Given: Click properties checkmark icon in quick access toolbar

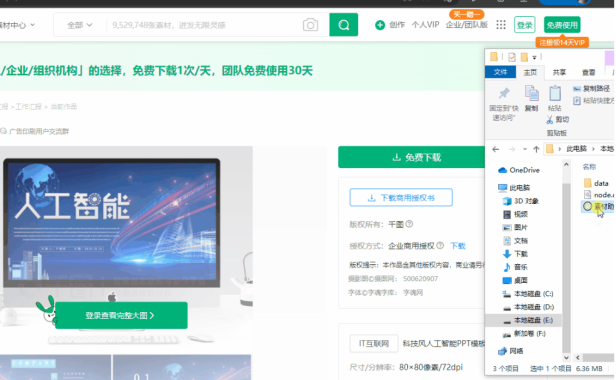Looking at the screenshot, I should click(x=512, y=57).
